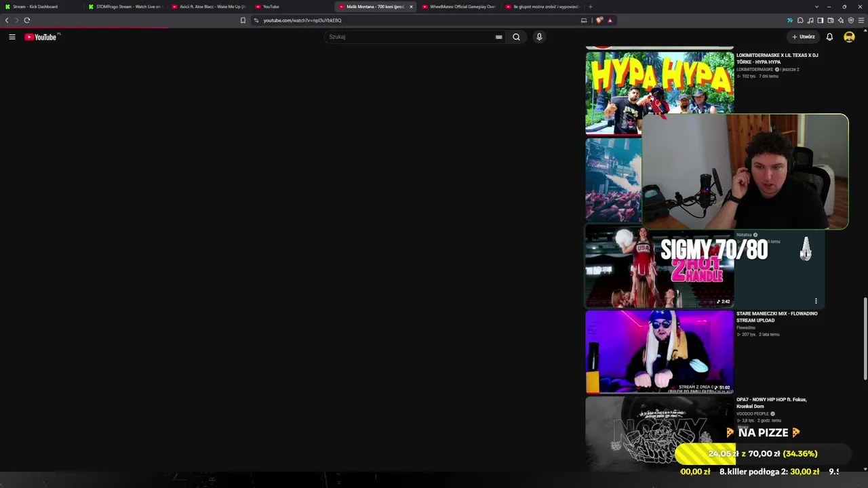868x488 pixels.
Task: Open the on-screen keyboard in search box
Action: click(x=499, y=37)
